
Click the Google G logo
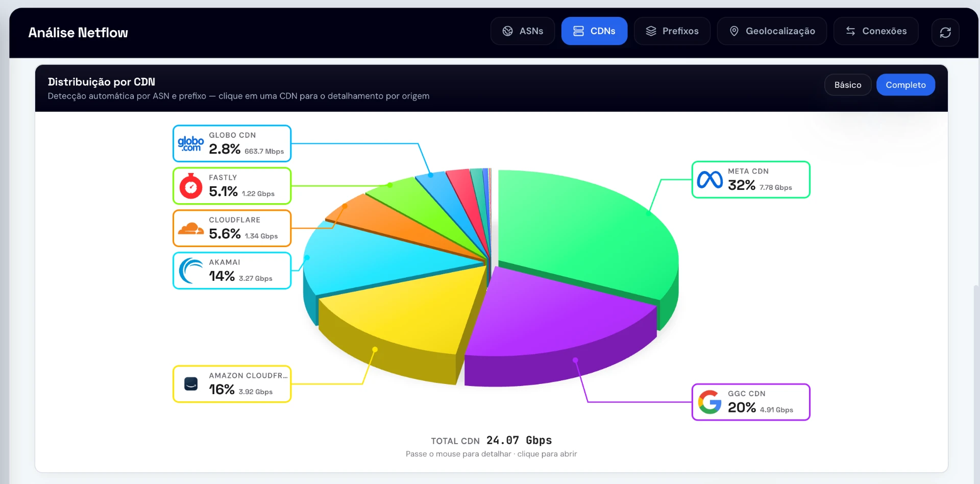(710, 402)
